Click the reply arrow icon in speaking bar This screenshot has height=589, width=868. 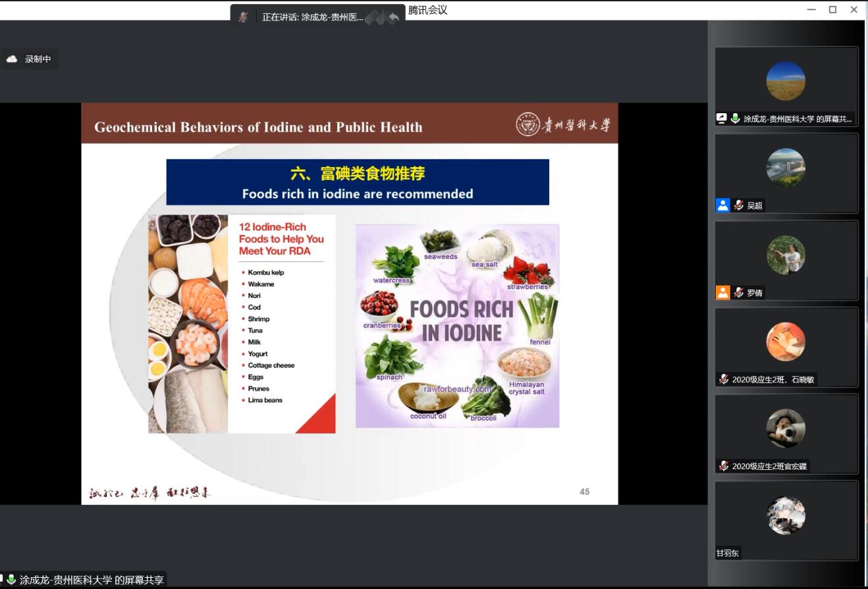point(394,17)
